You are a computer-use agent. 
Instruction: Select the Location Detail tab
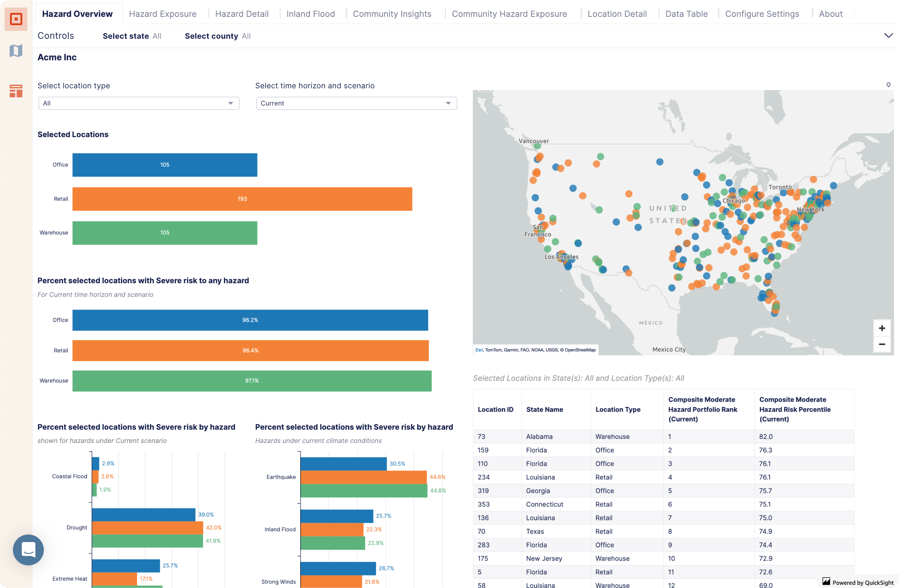[x=618, y=13]
